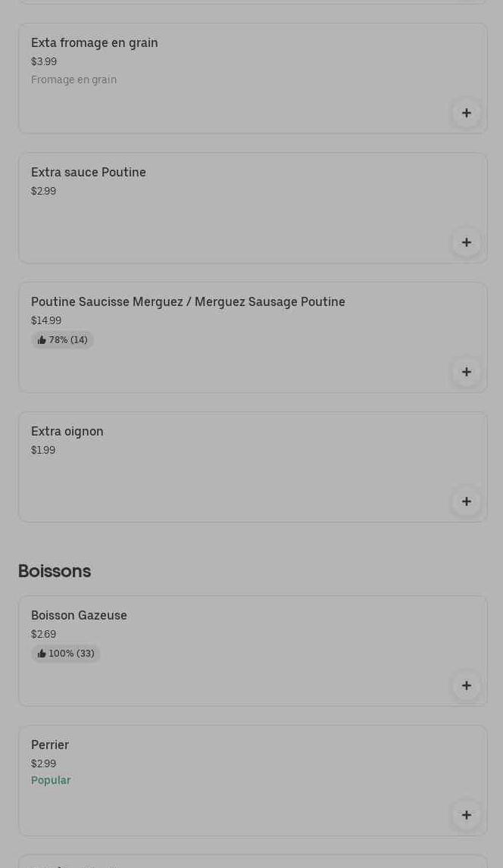The image size is (503, 868).
Task: Open Boisson Gazeuse item title
Action: [79, 616]
